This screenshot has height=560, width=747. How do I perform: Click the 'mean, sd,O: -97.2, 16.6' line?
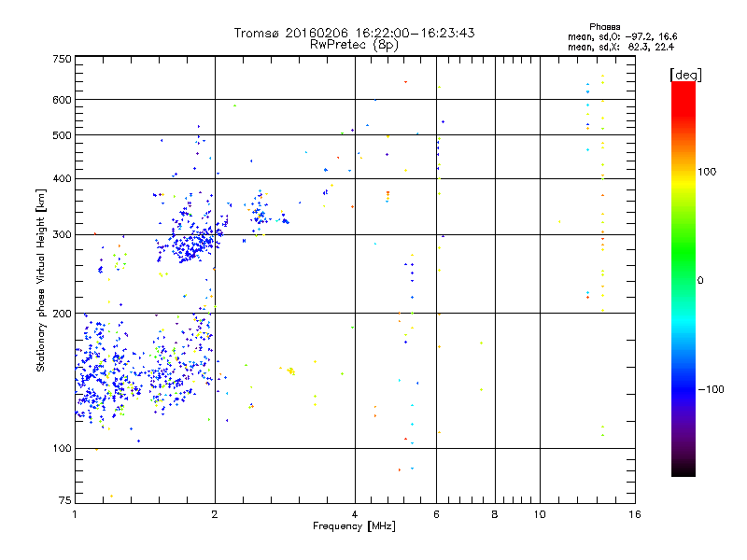coord(622,36)
